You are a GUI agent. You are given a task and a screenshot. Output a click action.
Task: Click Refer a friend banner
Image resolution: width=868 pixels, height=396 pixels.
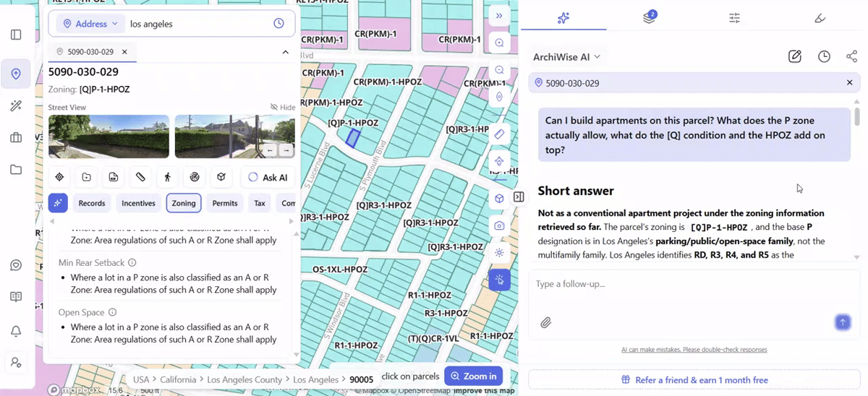click(694, 380)
